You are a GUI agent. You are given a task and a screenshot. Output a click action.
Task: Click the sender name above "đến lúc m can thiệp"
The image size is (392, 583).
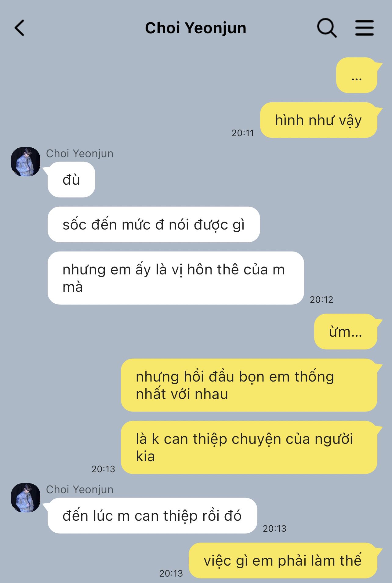click(80, 490)
